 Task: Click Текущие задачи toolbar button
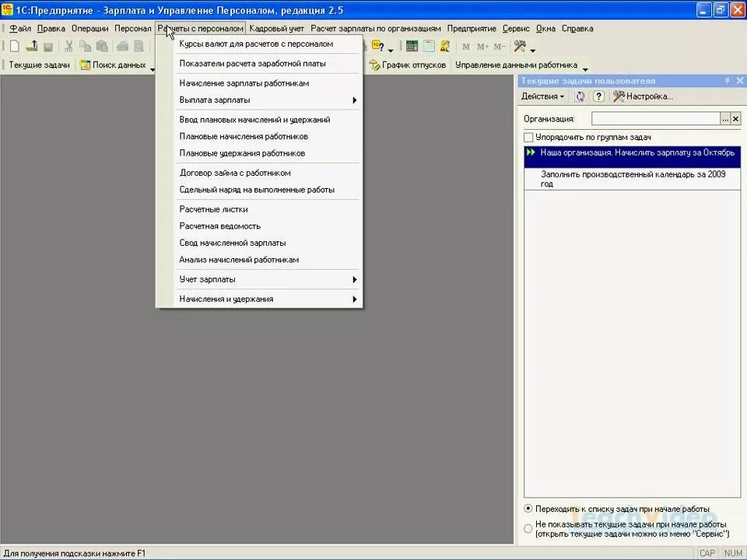(x=39, y=65)
